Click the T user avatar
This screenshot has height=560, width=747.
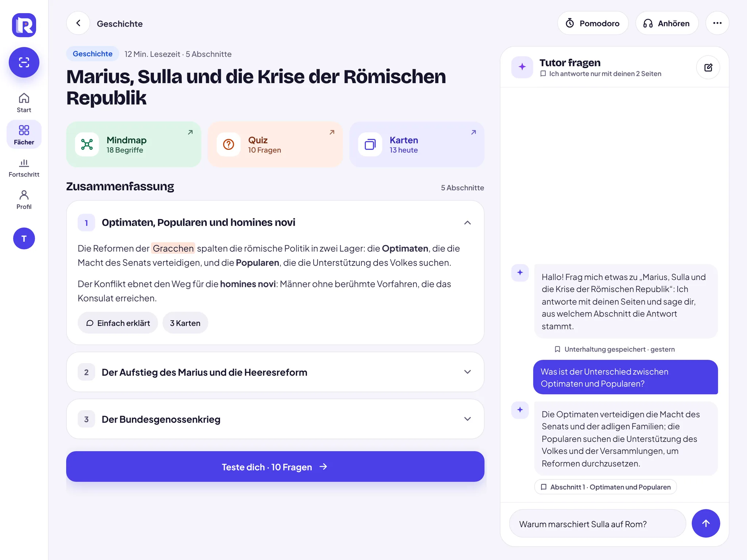(24, 238)
